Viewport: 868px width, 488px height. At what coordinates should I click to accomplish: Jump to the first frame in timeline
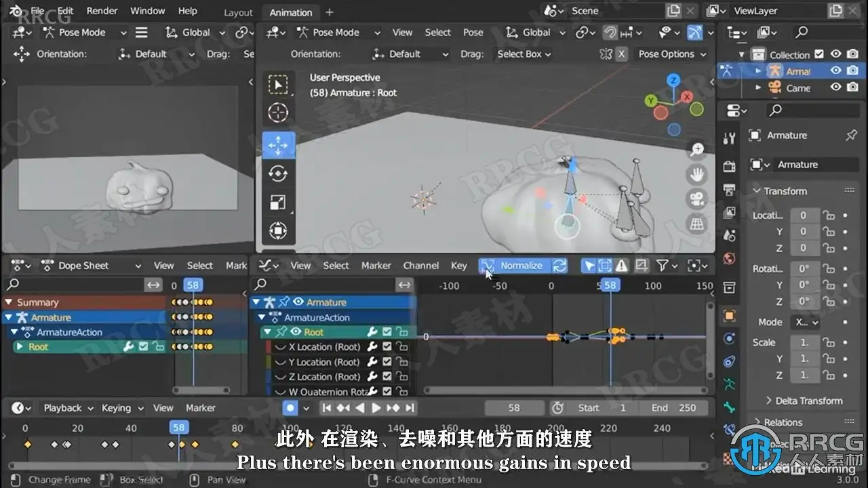click(x=327, y=408)
